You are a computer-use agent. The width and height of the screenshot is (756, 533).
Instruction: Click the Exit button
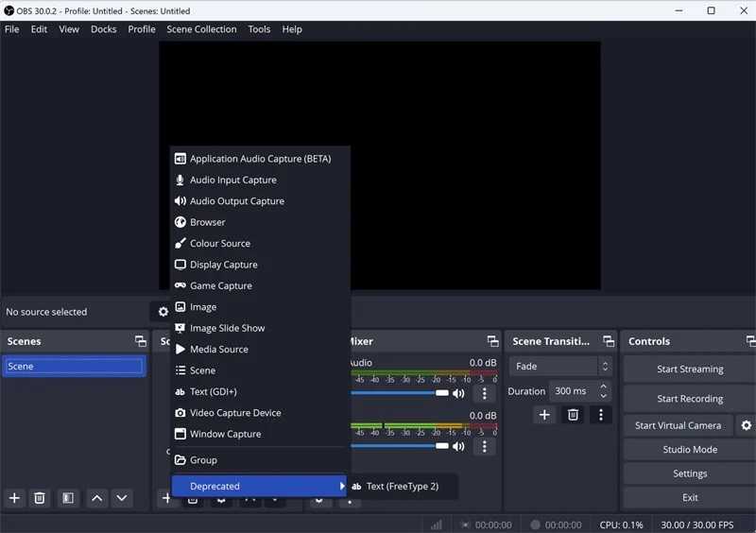(690, 498)
